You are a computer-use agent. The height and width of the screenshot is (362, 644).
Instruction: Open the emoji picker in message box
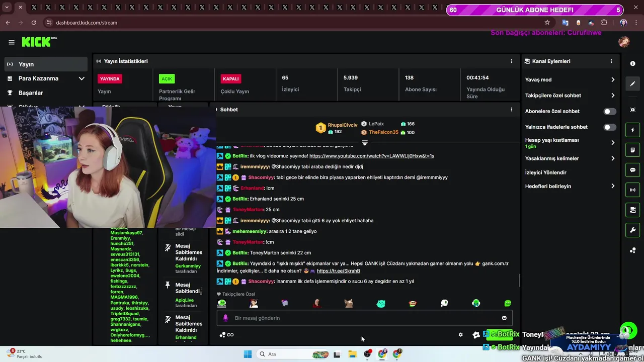(504, 318)
